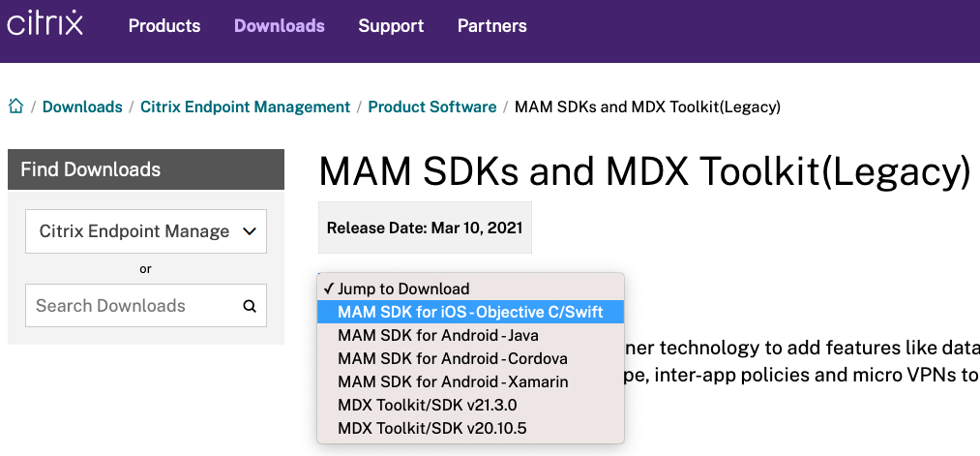Click the Citrix logo
Image resolution: width=980 pixels, height=456 pixels.
point(45,21)
